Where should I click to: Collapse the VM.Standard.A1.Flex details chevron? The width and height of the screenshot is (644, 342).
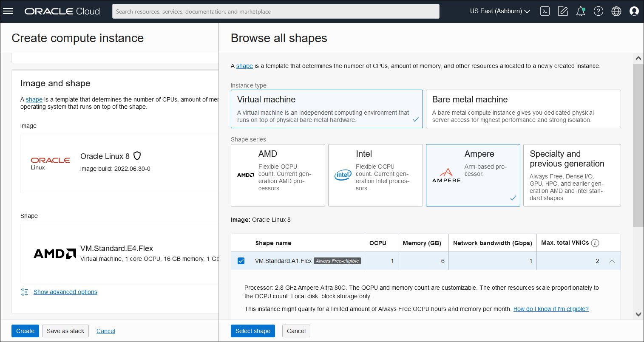click(612, 261)
